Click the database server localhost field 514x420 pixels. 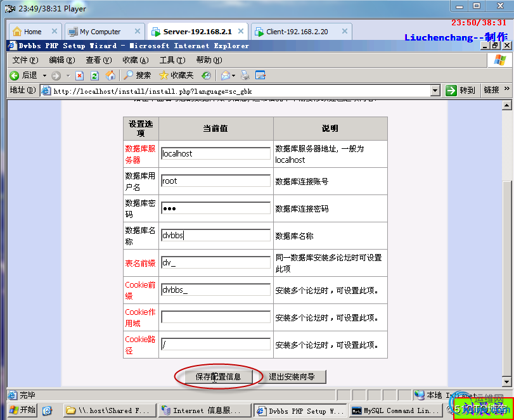click(x=215, y=153)
